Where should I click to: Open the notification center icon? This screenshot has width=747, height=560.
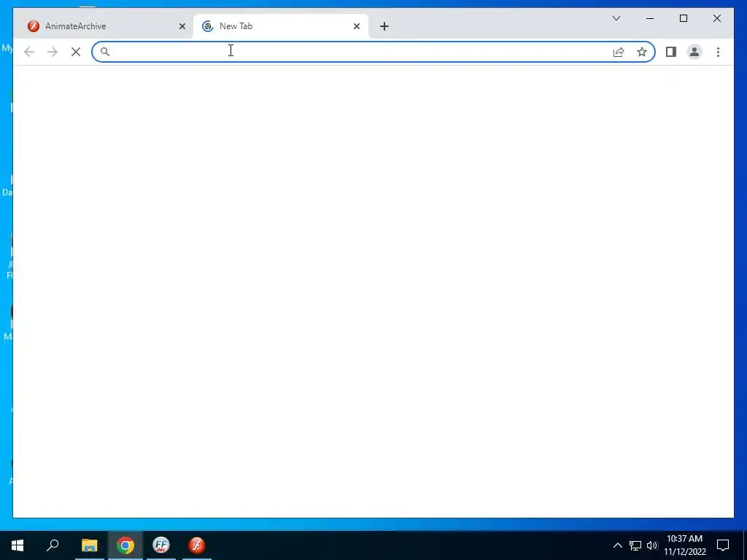[723, 545]
